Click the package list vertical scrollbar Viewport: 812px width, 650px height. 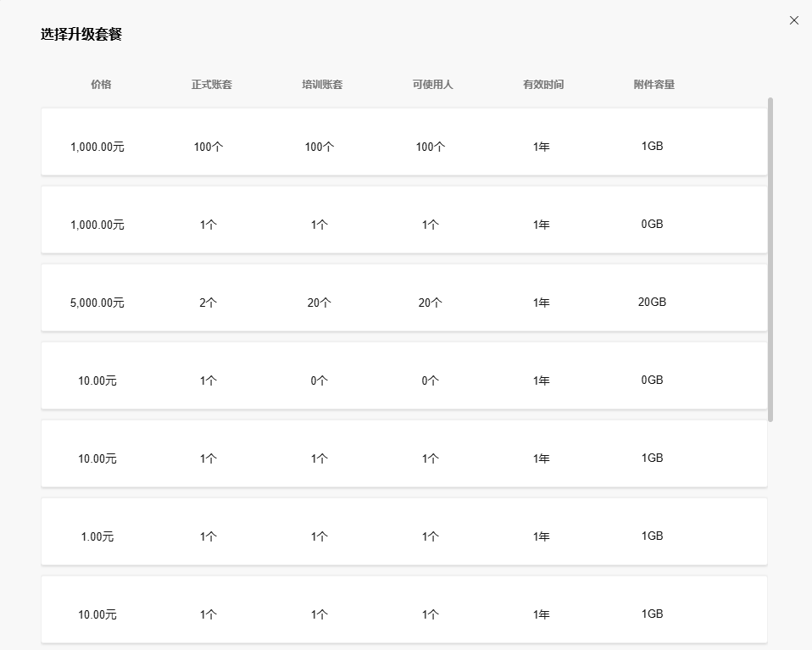tap(770, 258)
